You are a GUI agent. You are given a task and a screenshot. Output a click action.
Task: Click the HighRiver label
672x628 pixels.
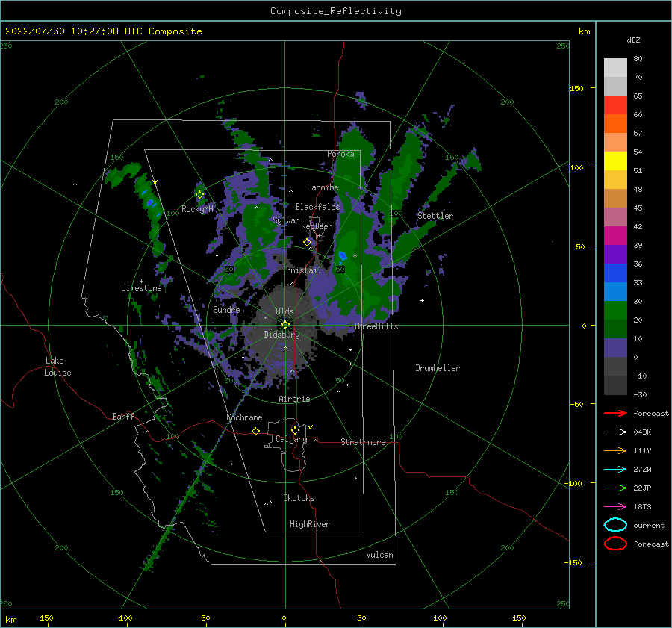310,524
